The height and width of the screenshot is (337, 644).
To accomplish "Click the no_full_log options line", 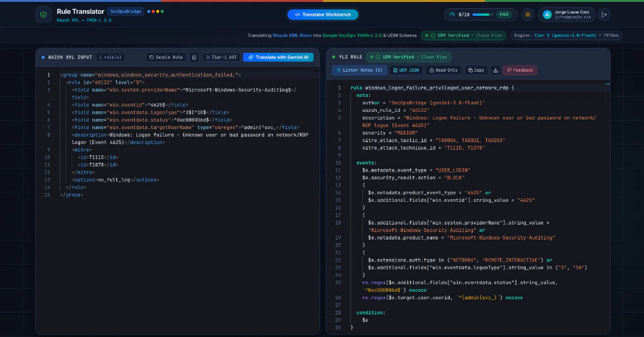I will point(116,180).
